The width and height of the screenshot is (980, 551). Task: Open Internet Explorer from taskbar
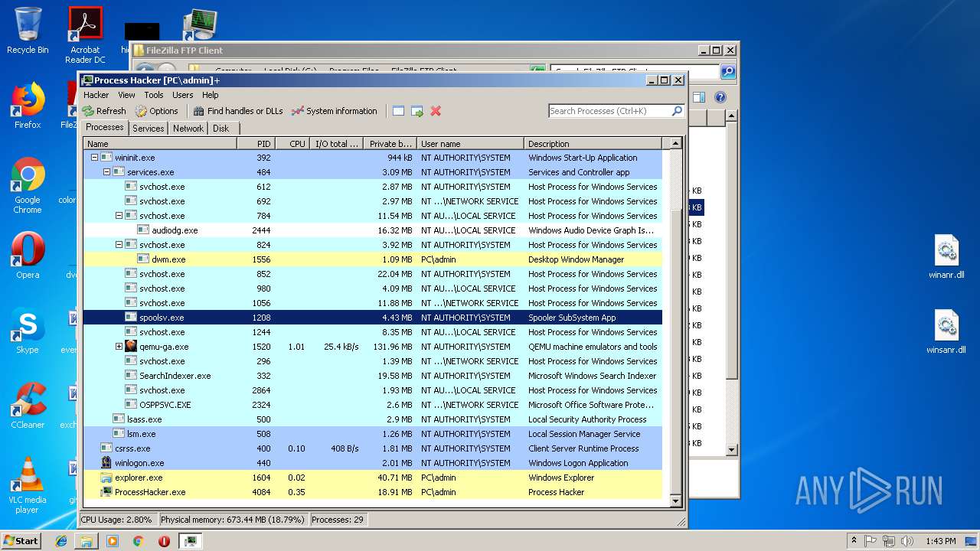[x=61, y=541]
